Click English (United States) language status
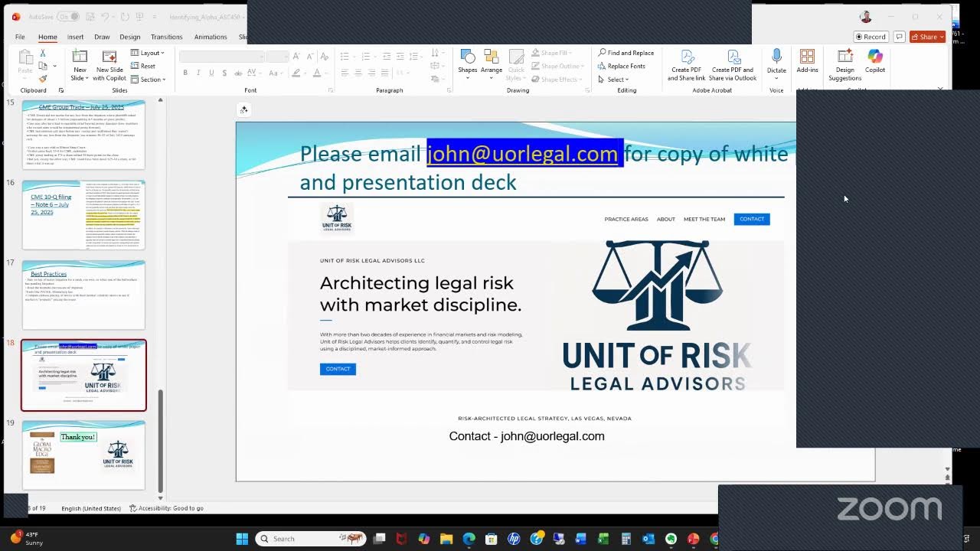980x551 pixels. [91, 508]
